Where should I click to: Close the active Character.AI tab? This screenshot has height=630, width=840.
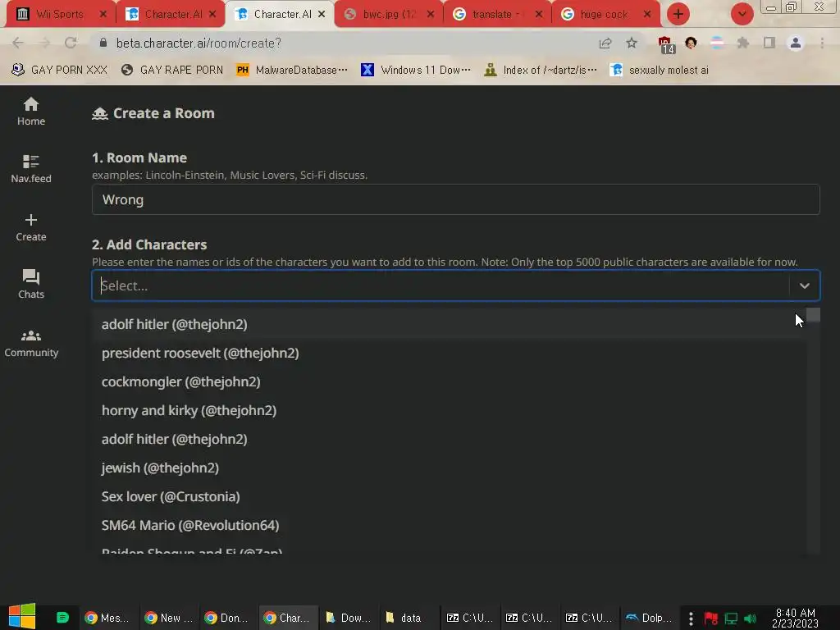(322, 15)
